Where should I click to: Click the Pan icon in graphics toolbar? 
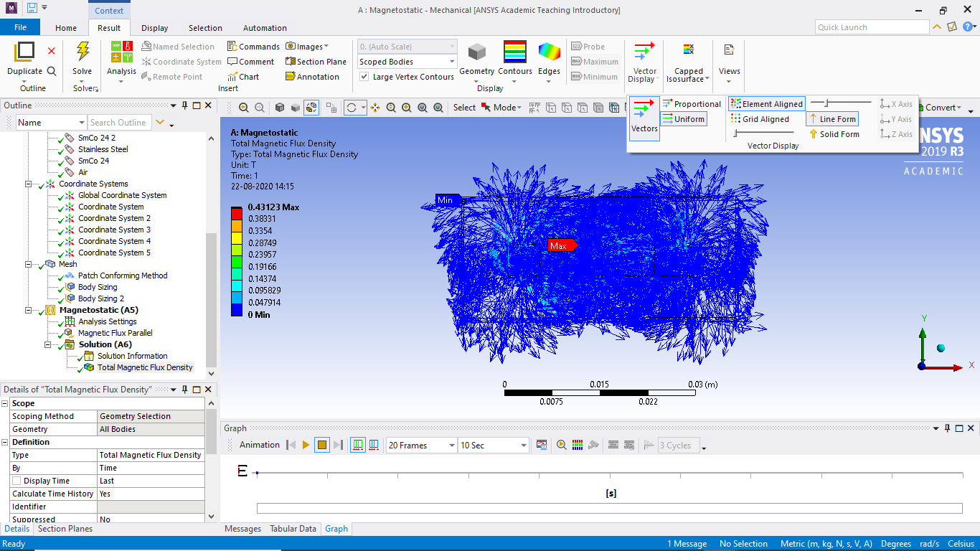point(375,108)
